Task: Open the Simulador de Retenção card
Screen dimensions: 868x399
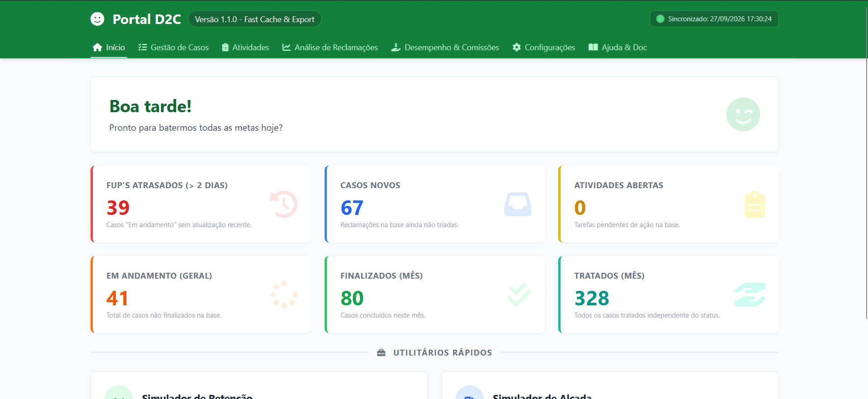Action: coord(259,385)
